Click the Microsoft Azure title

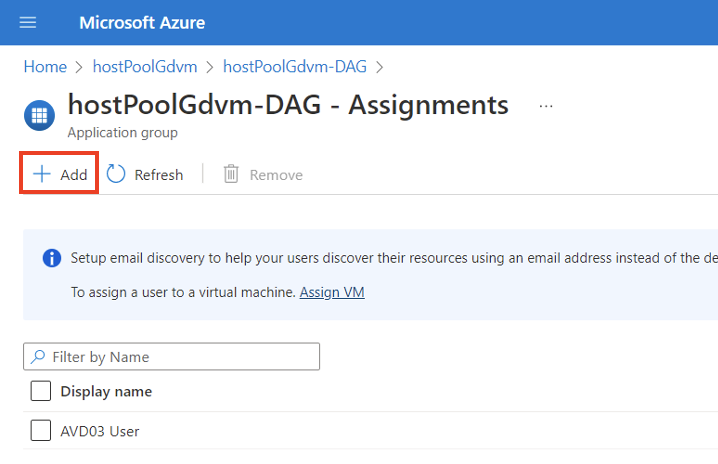tap(142, 22)
